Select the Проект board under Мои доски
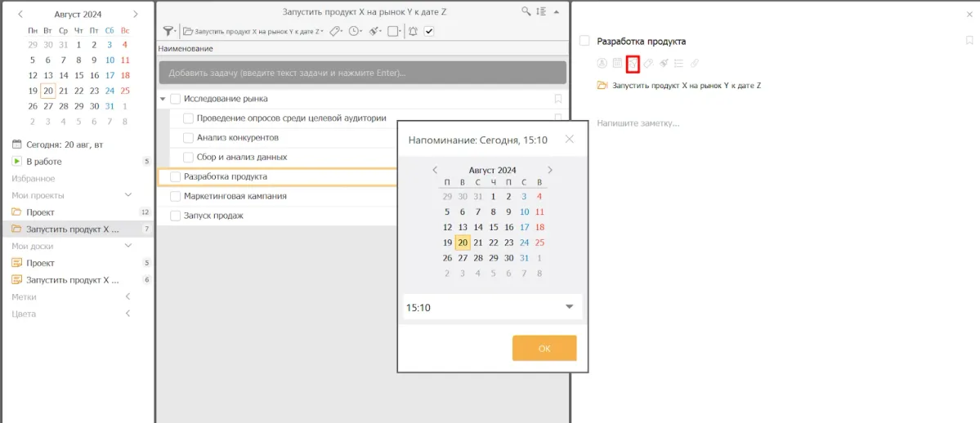 click(x=40, y=263)
